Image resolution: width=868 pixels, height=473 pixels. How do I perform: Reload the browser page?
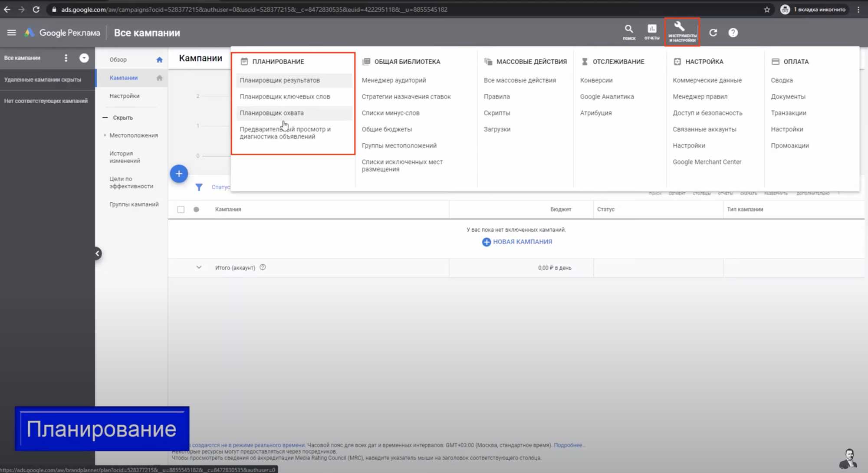click(36, 9)
